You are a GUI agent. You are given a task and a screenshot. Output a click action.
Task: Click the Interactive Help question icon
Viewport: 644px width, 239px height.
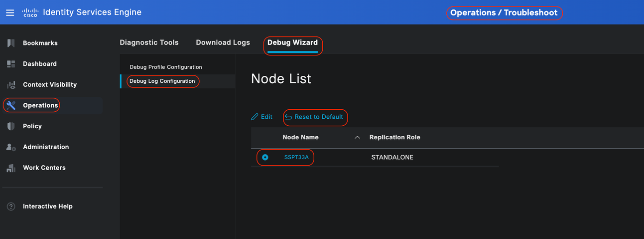(x=11, y=206)
